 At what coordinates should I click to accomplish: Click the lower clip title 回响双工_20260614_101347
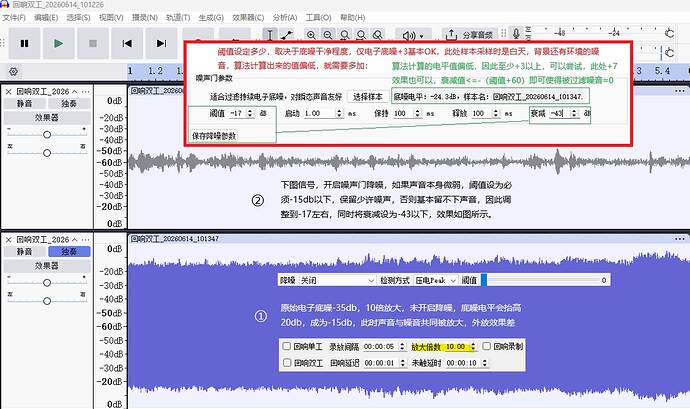175,239
